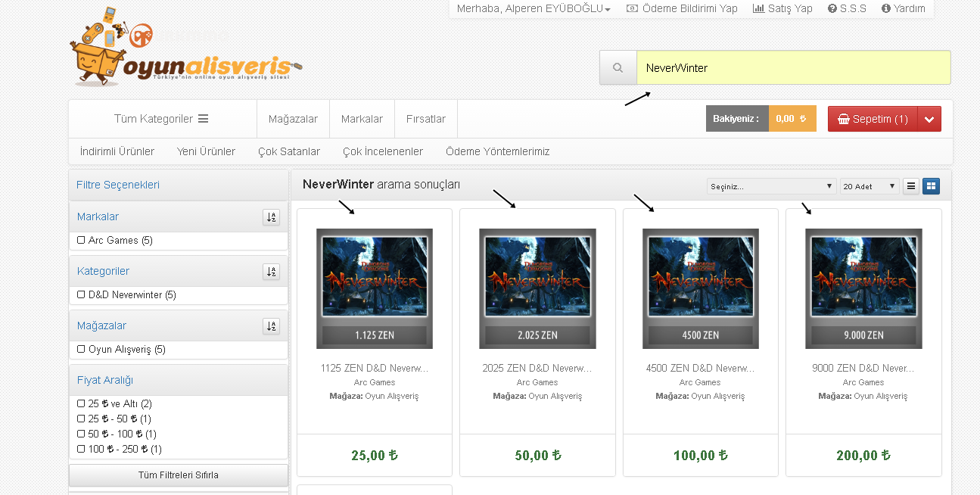Click the 25,00 ₺ price
Viewport: 980px width, 495px height.
pyautogui.click(x=375, y=456)
